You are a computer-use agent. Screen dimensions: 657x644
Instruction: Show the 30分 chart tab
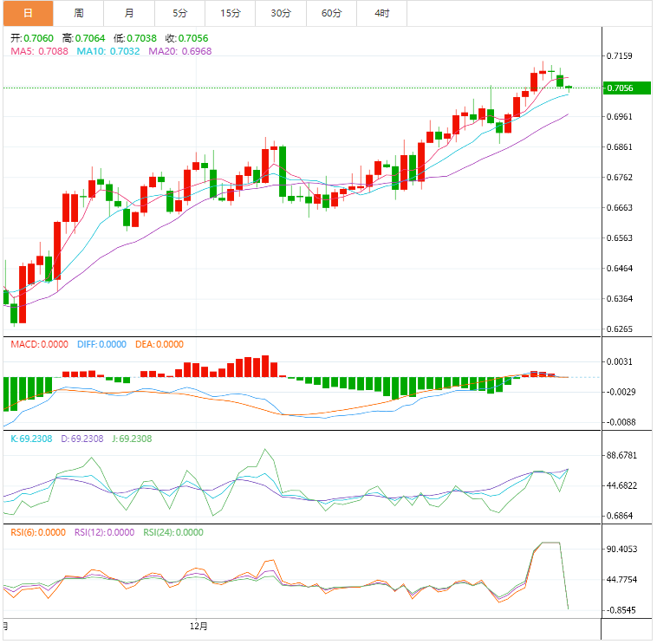pos(281,13)
